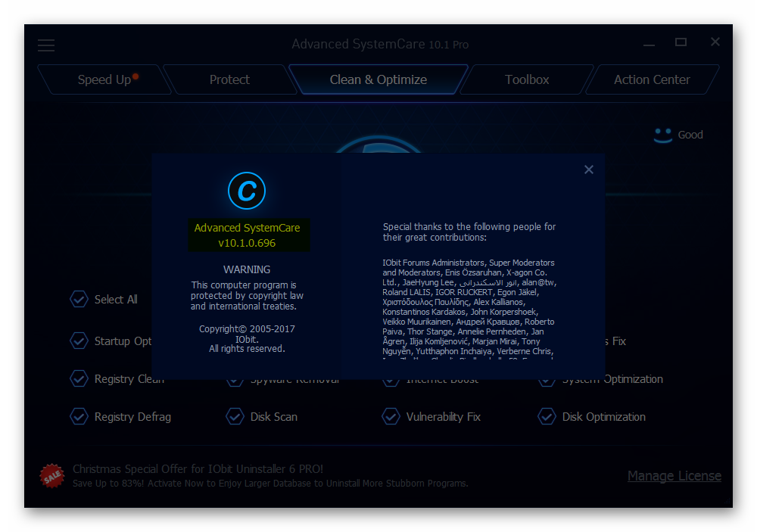Uncheck the Startup Optimization checkbox
Viewport: 757px width, 532px height.
pyautogui.click(x=79, y=341)
